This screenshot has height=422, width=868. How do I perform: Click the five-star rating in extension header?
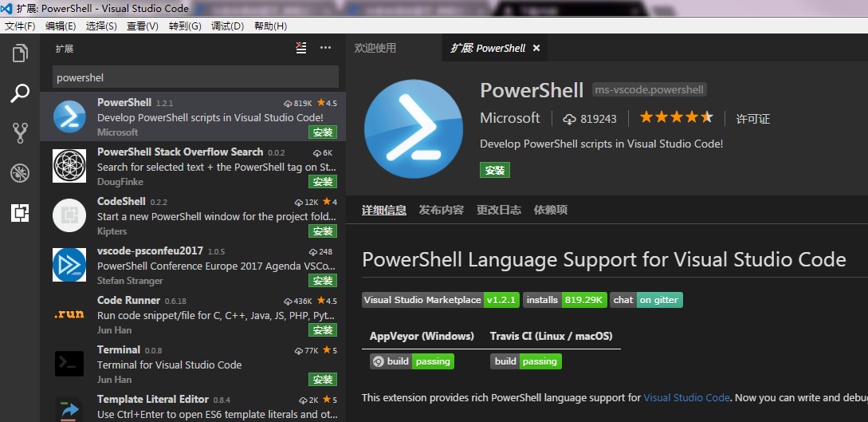tap(677, 117)
